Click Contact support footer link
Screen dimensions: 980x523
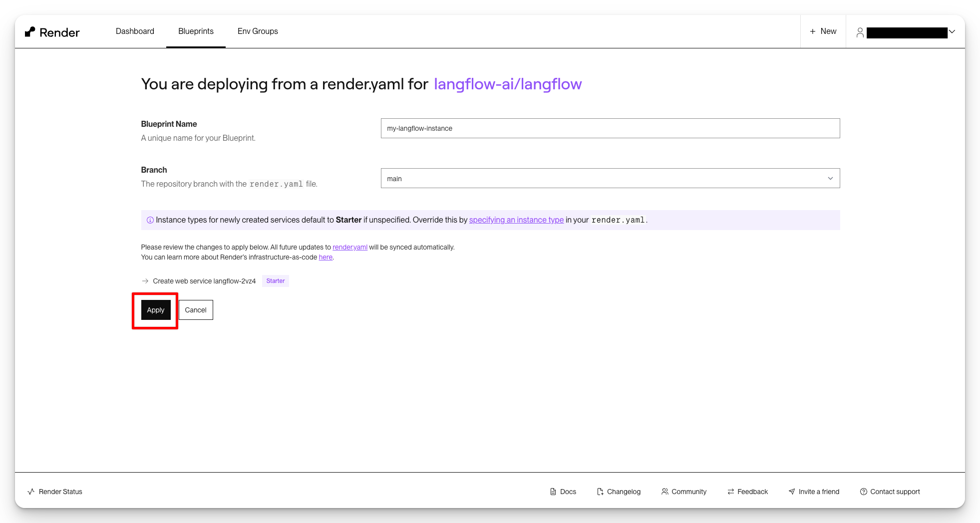click(x=890, y=492)
